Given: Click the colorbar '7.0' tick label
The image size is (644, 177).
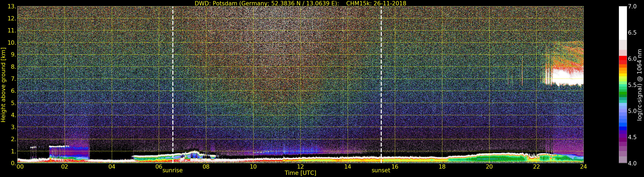Looking at the screenshot, I should pos(632,6).
